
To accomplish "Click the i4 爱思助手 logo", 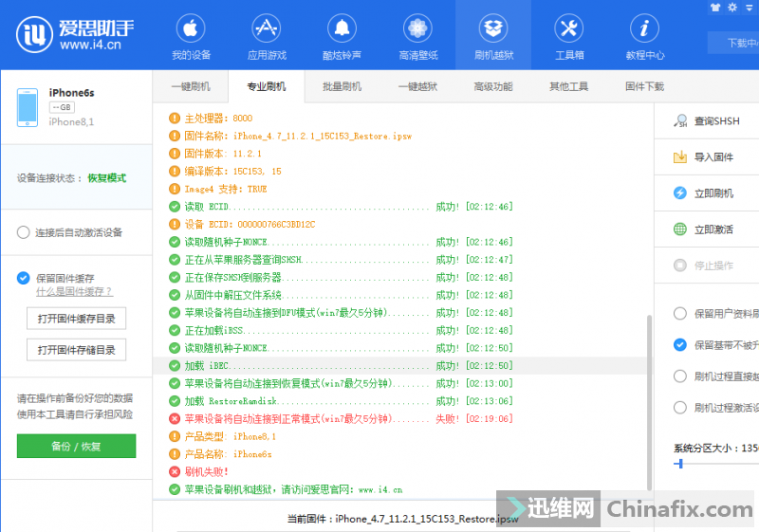I will click(x=75, y=34).
